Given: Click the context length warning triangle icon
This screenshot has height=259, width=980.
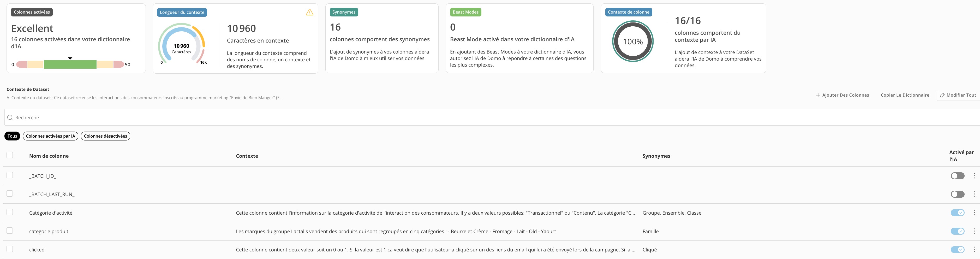Looking at the screenshot, I should click(x=310, y=12).
